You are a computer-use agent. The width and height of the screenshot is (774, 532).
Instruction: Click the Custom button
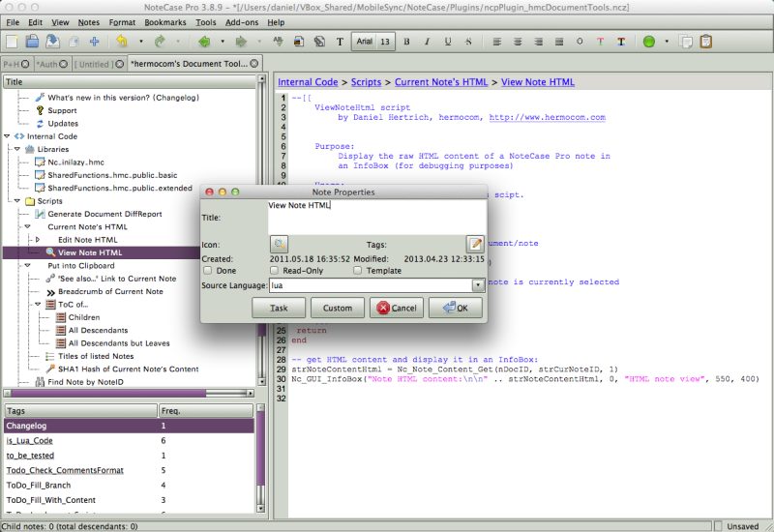[338, 308]
